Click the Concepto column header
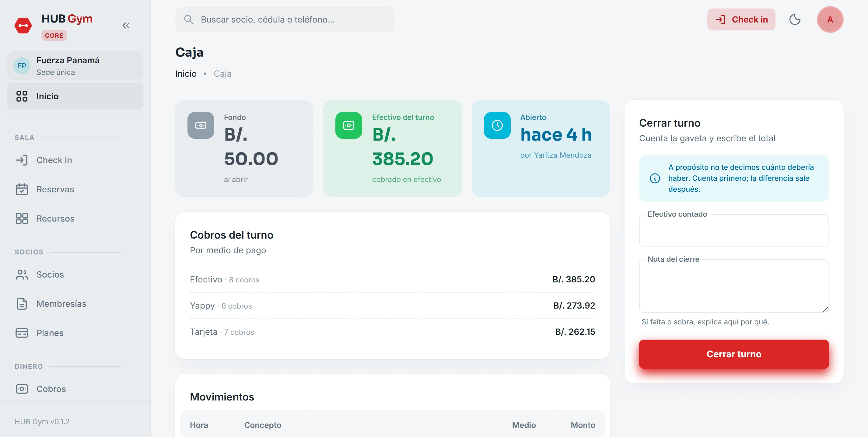 (x=263, y=425)
